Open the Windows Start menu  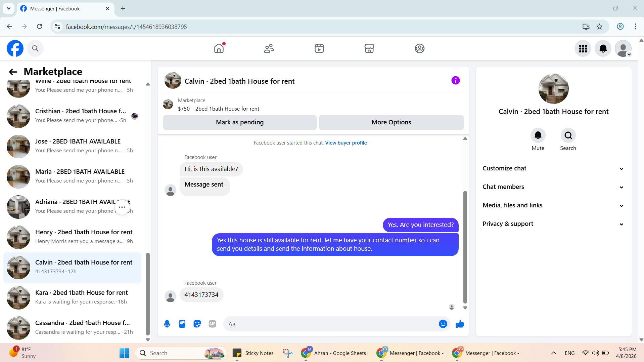click(x=124, y=353)
